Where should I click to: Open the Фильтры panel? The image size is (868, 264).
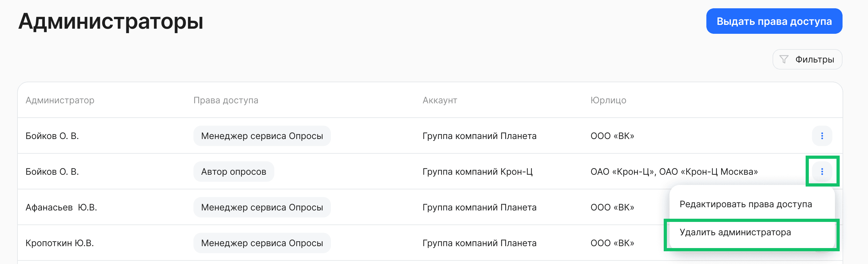coord(808,59)
